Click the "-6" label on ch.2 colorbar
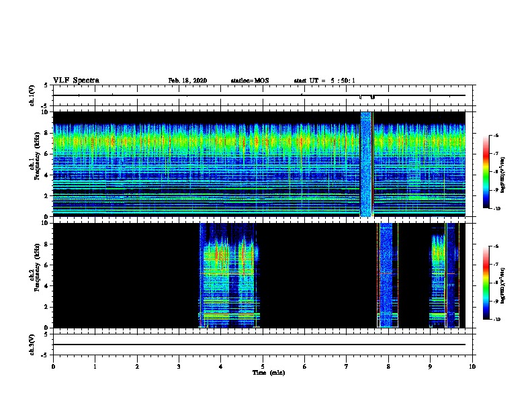The height and width of the screenshot is (411, 532). 496,246
